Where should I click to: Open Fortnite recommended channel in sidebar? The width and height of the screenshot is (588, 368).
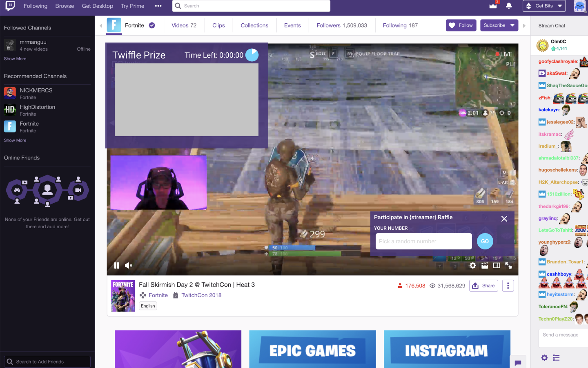(x=47, y=127)
